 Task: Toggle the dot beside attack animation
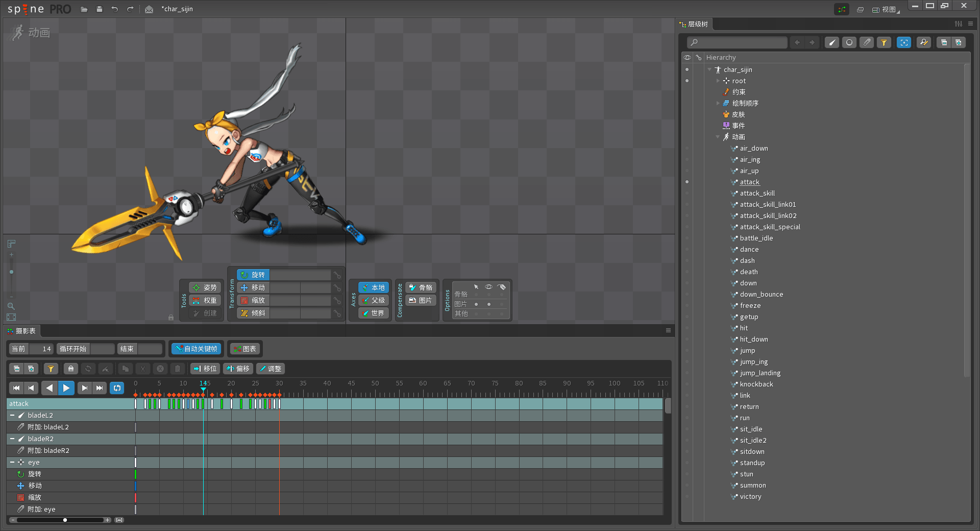687,182
